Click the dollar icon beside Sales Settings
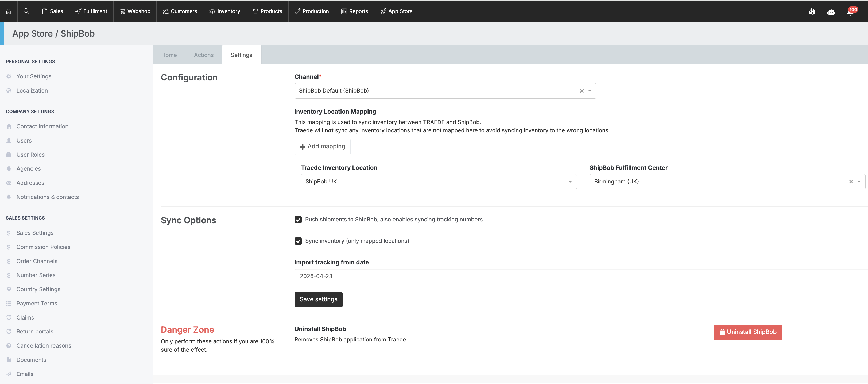Viewport: 868px width, 384px height. point(9,233)
